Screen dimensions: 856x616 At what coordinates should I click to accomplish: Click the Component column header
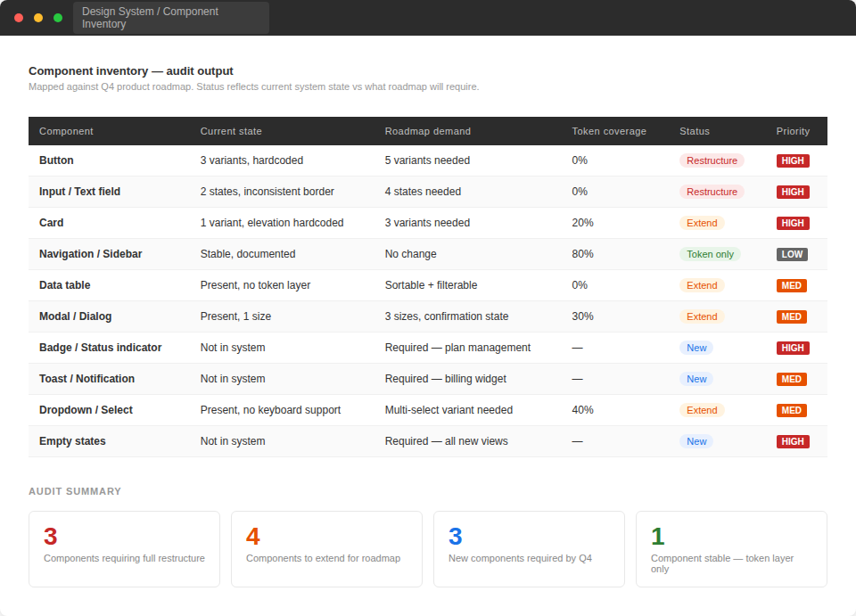pos(66,131)
